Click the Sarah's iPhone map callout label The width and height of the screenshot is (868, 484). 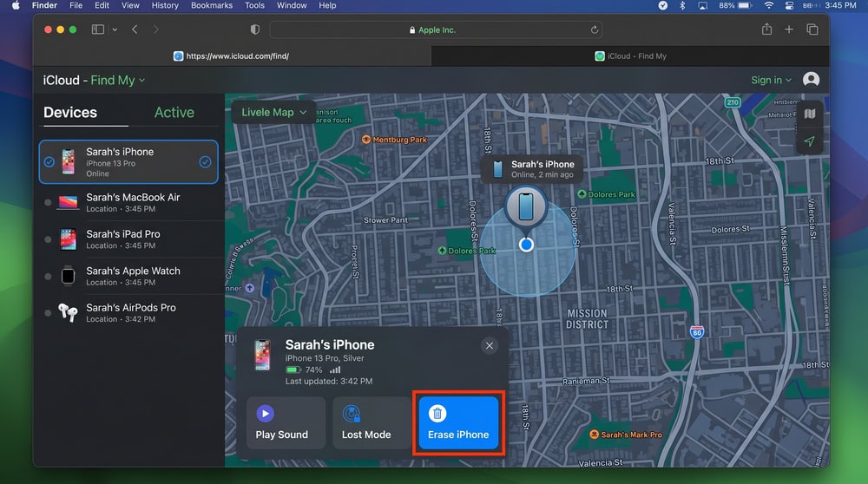click(x=532, y=169)
